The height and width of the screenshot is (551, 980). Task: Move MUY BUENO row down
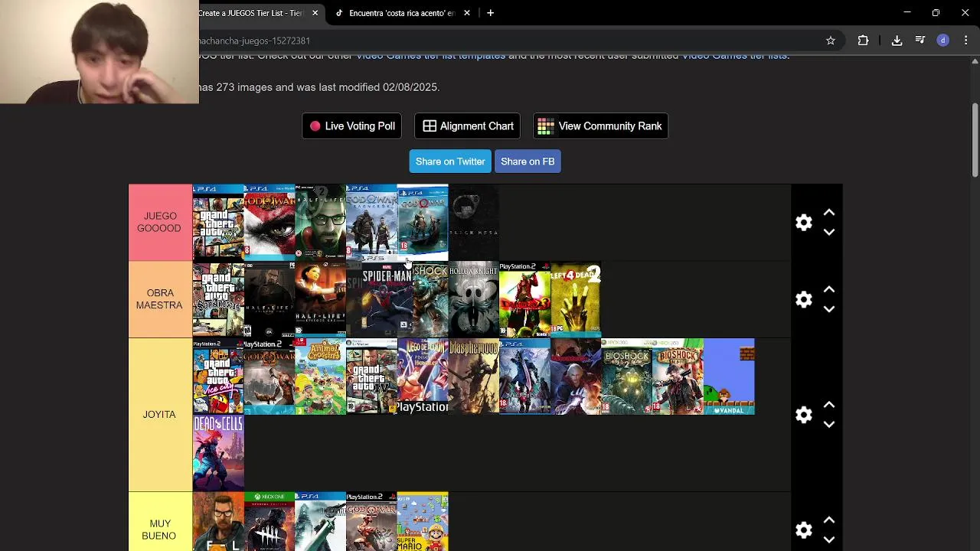click(x=829, y=540)
